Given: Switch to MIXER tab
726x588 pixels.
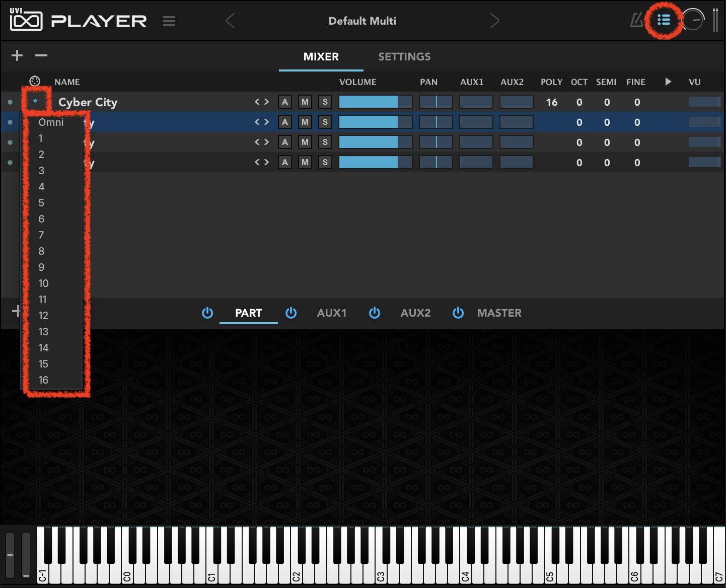Looking at the screenshot, I should pos(321,56).
